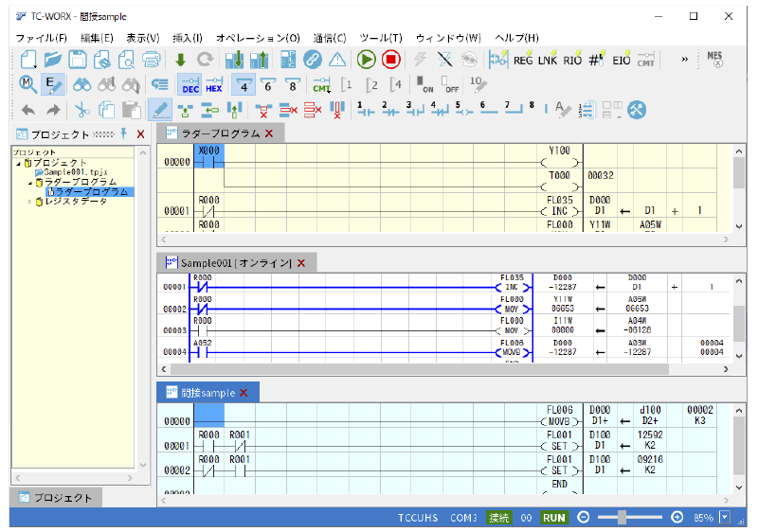758x532 pixels.
Task: Open the REG register monitor icon
Action: (523, 60)
